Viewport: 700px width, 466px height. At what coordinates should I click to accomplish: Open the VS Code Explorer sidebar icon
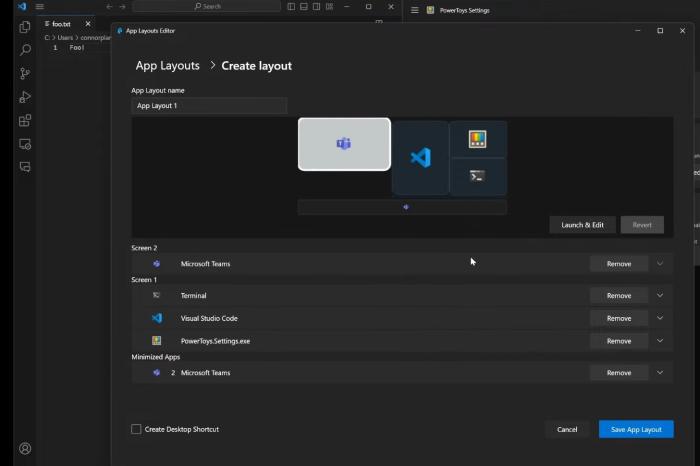(x=25, y=27)
